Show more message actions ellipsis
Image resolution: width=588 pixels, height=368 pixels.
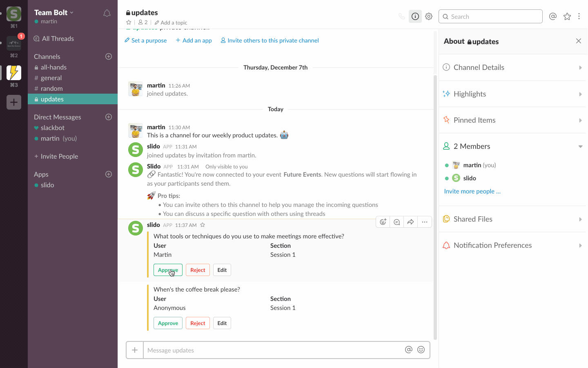tap(425, 222)
